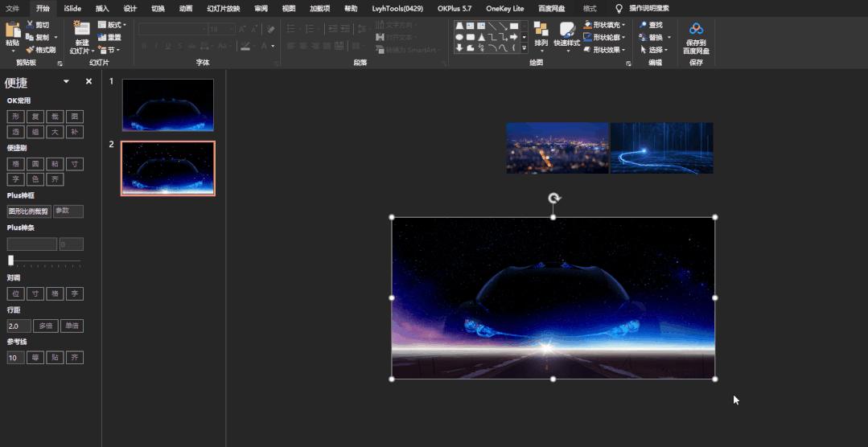Select slide 1 thumbnail in the slide panel
The height and width of the screenshot is (447, 868).
pyautogui.click(x=167, y=105)
